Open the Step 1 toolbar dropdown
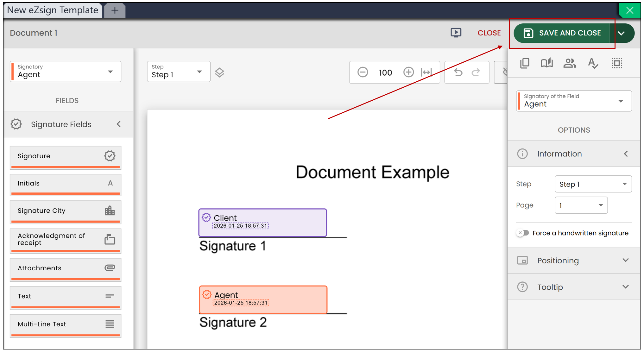Viewport: 644px width, 352px height. (x=179, y=72)
